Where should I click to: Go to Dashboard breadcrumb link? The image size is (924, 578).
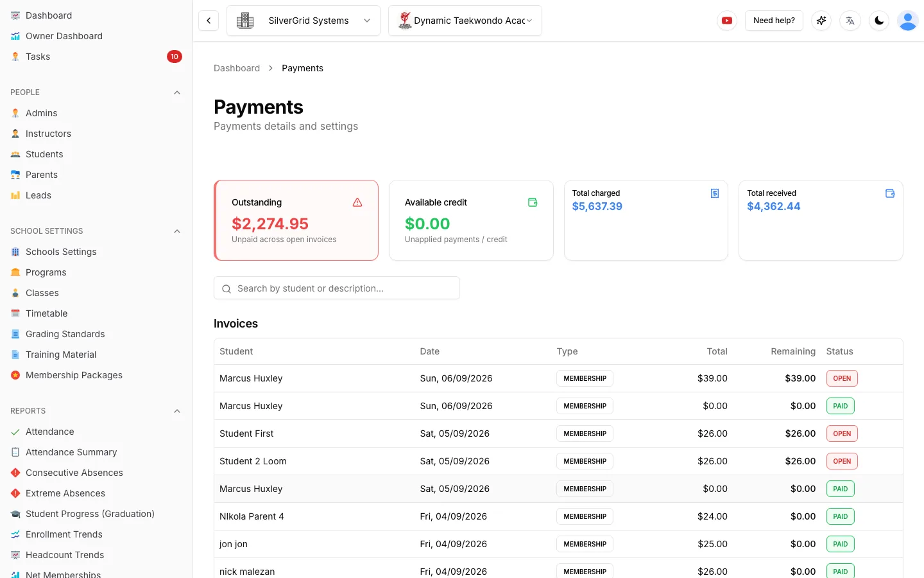coord(237,68)
